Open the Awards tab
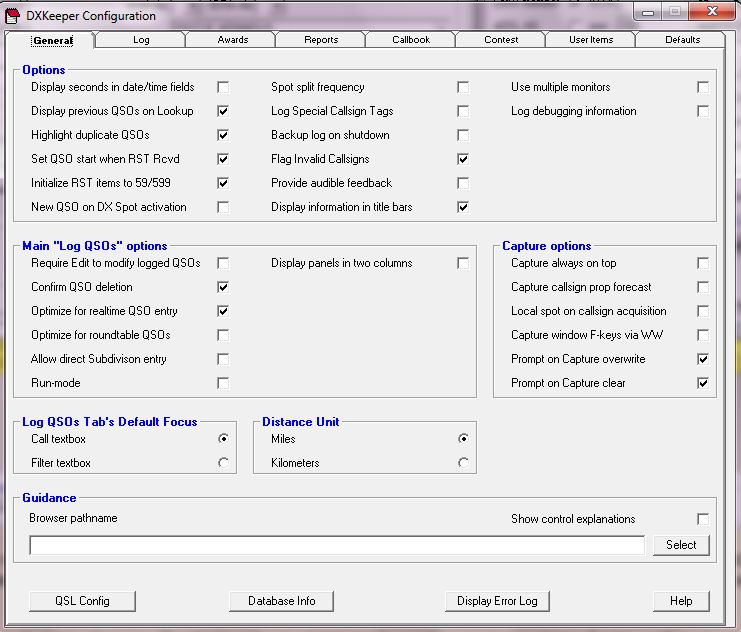The height and width of the screenshot is (632, 741). pos(233,40)
